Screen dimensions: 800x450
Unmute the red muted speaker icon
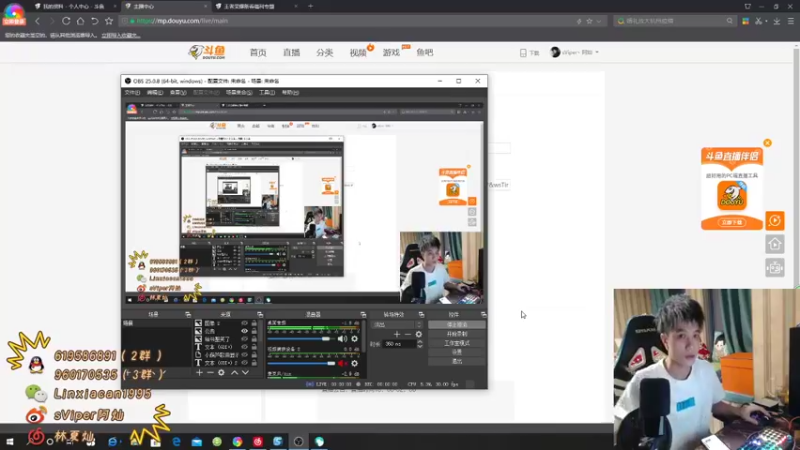coord(342,363)
